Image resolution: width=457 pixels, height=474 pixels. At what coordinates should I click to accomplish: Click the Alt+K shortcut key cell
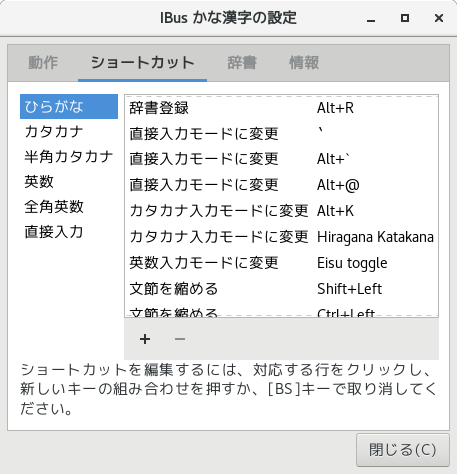pos(335,211)
